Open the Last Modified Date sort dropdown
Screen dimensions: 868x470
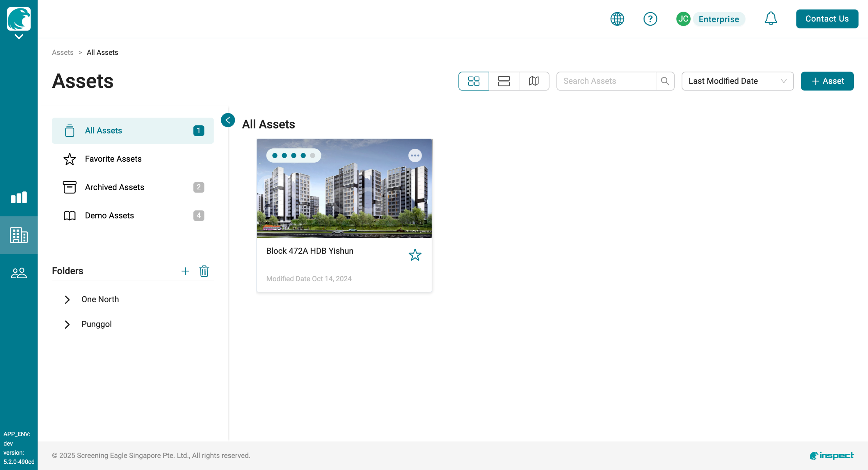737,81
